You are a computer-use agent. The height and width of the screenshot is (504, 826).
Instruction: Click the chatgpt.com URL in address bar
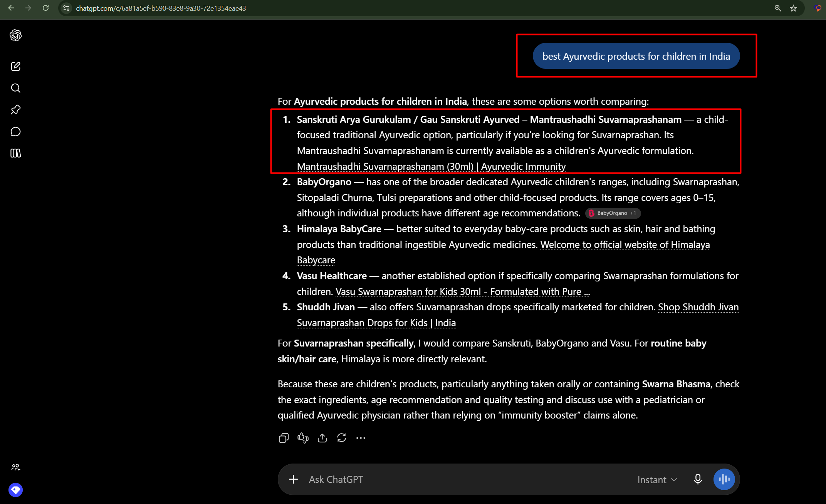coord(161,8)
